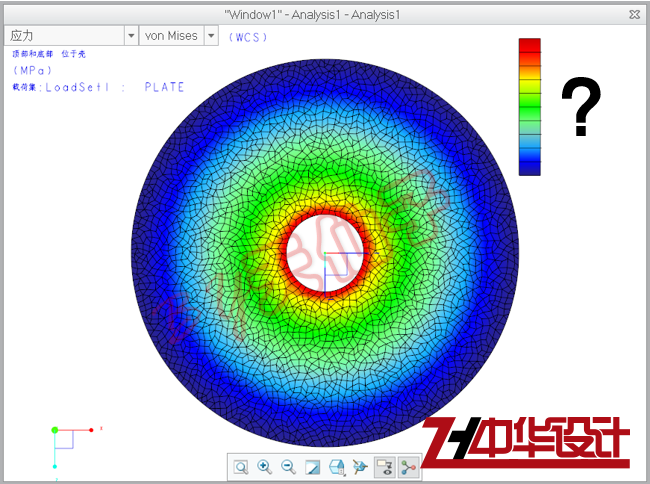
Task: Click the red band of color legend
Action: [529, 46]
